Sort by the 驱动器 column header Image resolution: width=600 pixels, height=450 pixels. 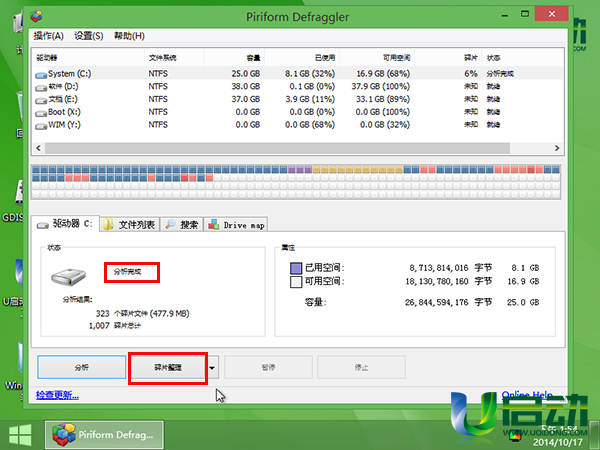click(88, 58)
